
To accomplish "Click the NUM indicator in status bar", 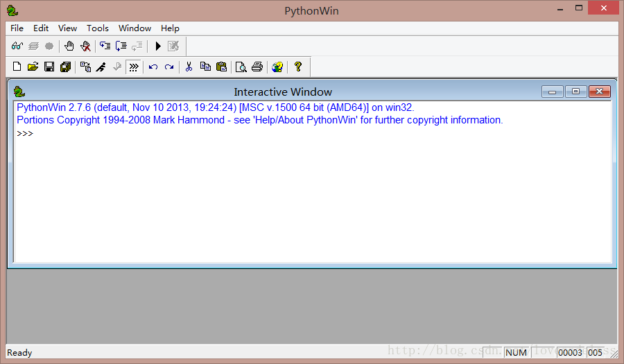I will [x=516, y=353].
